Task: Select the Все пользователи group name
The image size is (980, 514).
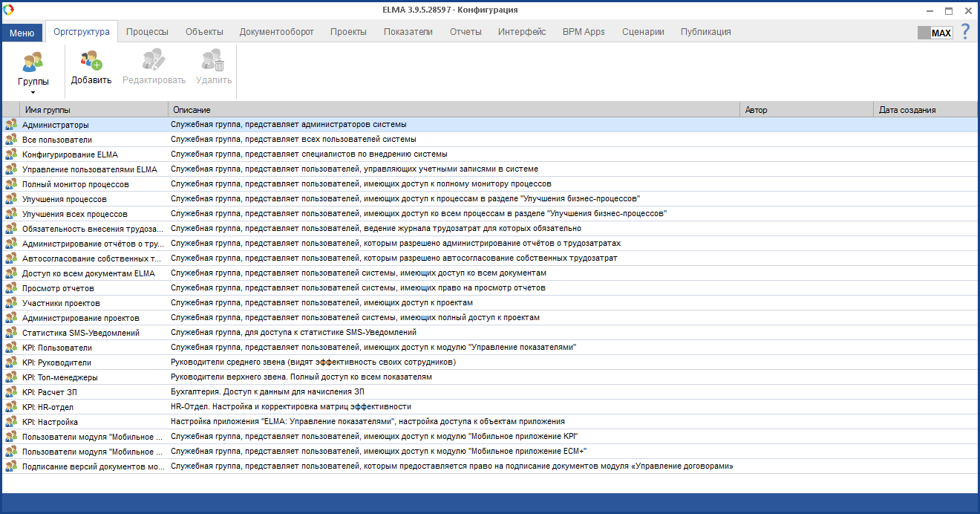Action: pos(57,140)
